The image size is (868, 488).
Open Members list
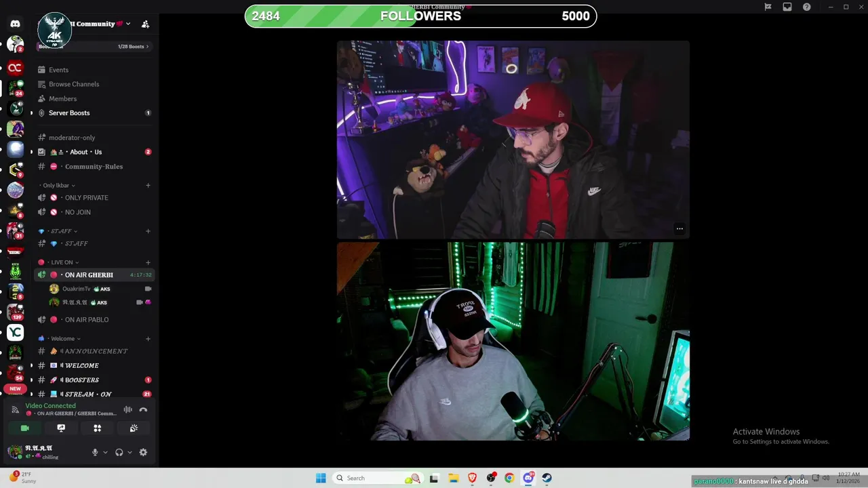point(94,98)
